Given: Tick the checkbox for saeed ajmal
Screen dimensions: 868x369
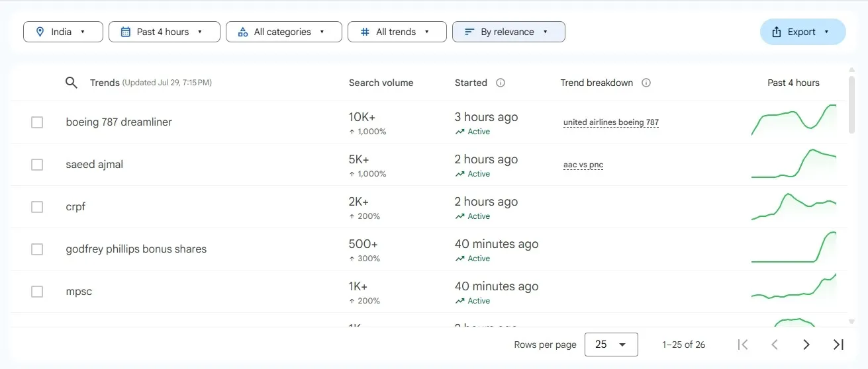Looking at the screenshot, I should click(x=37, y=165).
